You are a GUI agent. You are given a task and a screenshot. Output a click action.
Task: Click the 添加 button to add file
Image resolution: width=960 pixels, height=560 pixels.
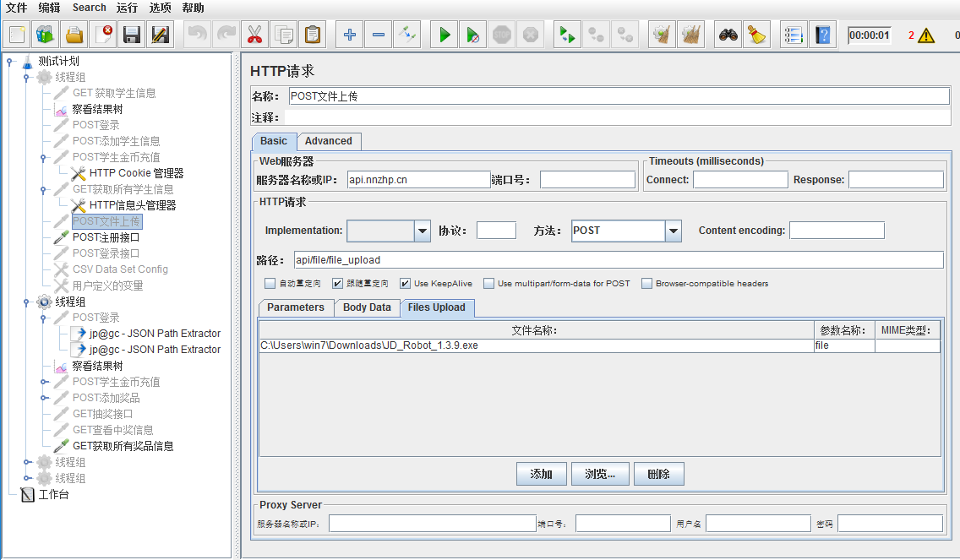click(x=541, y=474)
